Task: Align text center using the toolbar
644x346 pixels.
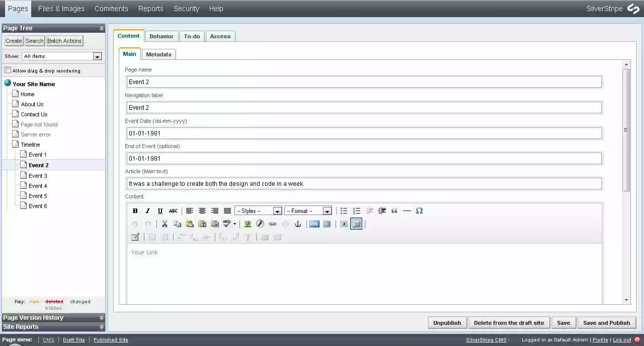Action: pyautogui.click(x=202, y=211)
